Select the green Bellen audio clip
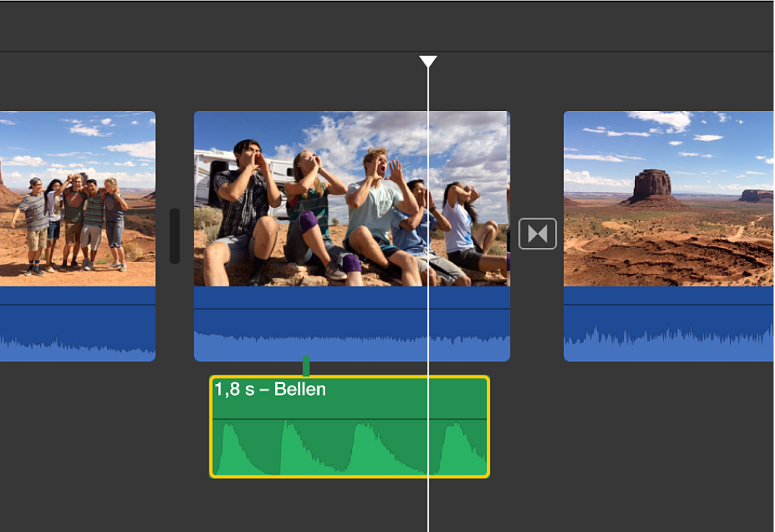Viewport: 775px width, 532px height. coord(350,441)
